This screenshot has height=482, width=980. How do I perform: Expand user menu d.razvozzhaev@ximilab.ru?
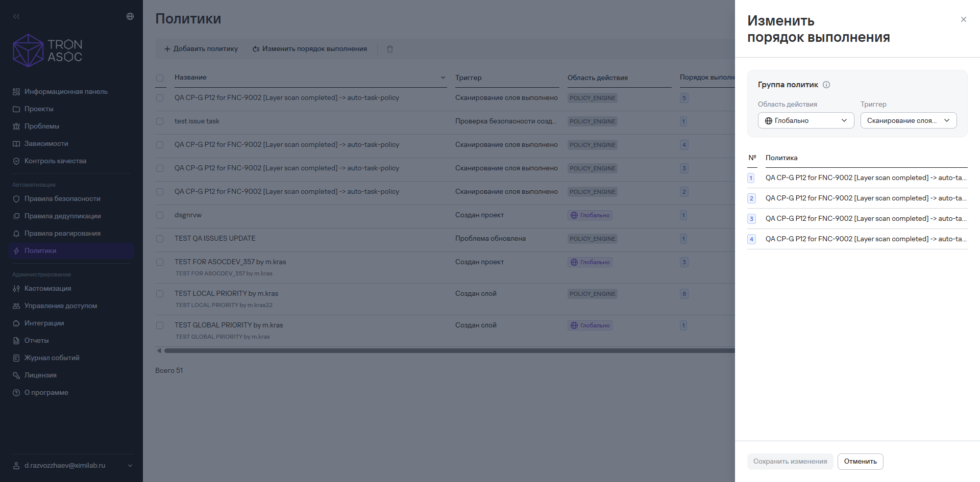pos(72,466)
